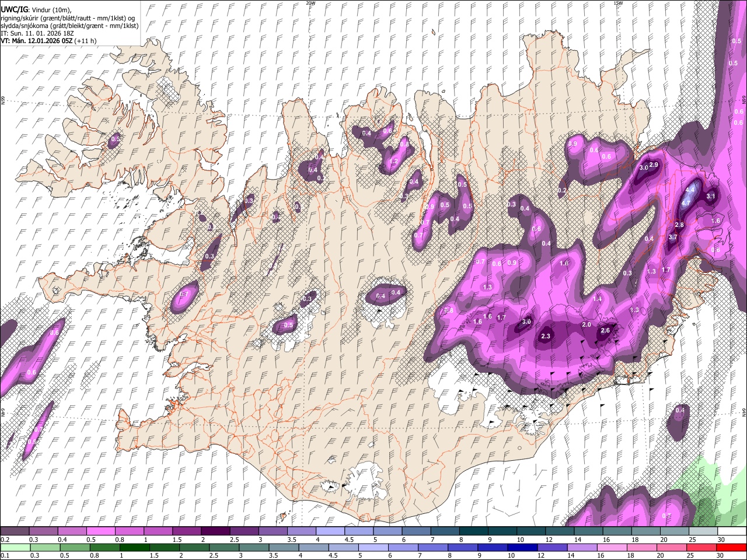Click the '0.2' label on the top snow legend row
The height and width of the screenshot is (560, 747).
coord(5,540)
